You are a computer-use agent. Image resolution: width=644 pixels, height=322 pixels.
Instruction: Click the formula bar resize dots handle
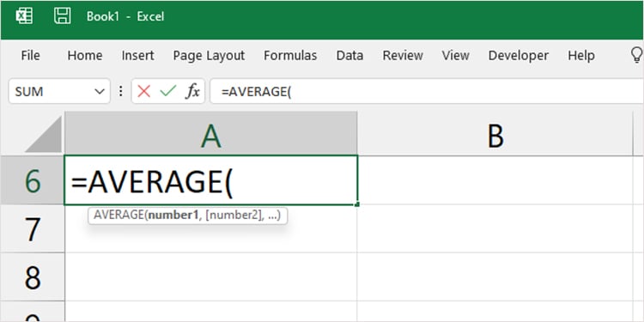point(121,91)
